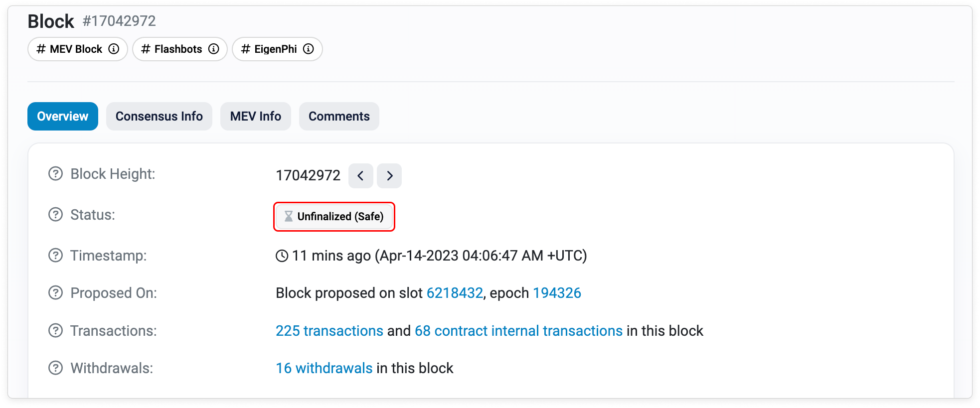
Task: Click the help icon beside Status
Action: point(55,215)
